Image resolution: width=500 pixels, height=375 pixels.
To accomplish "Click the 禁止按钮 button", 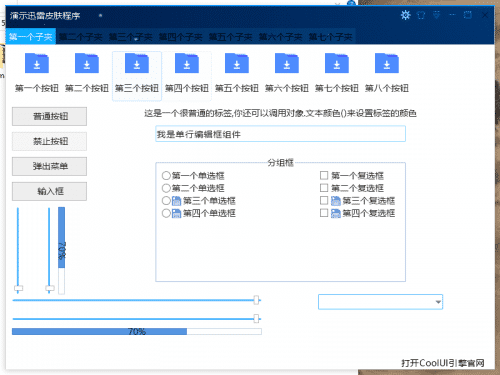I will point(49,141).
